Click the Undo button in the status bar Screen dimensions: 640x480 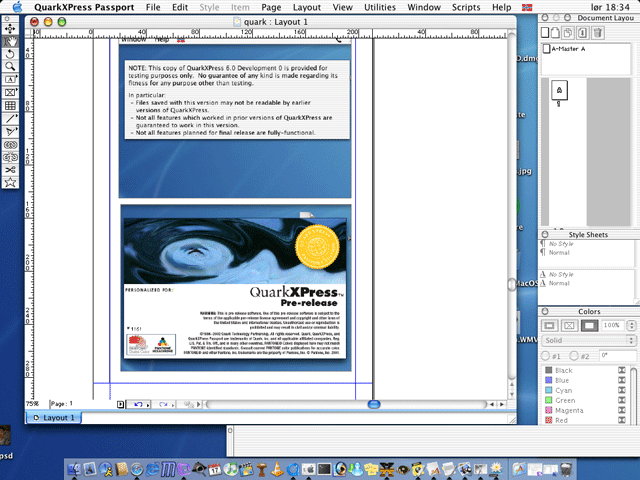point(138,404)
